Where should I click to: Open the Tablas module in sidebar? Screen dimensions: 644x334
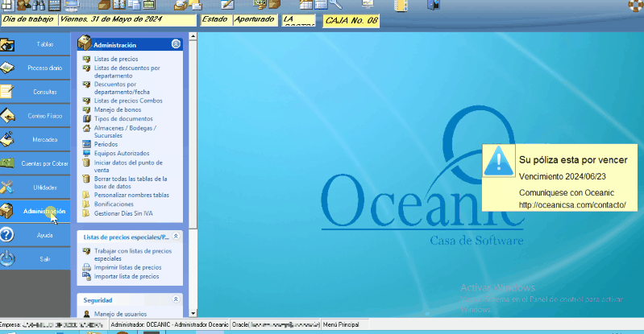44,44
